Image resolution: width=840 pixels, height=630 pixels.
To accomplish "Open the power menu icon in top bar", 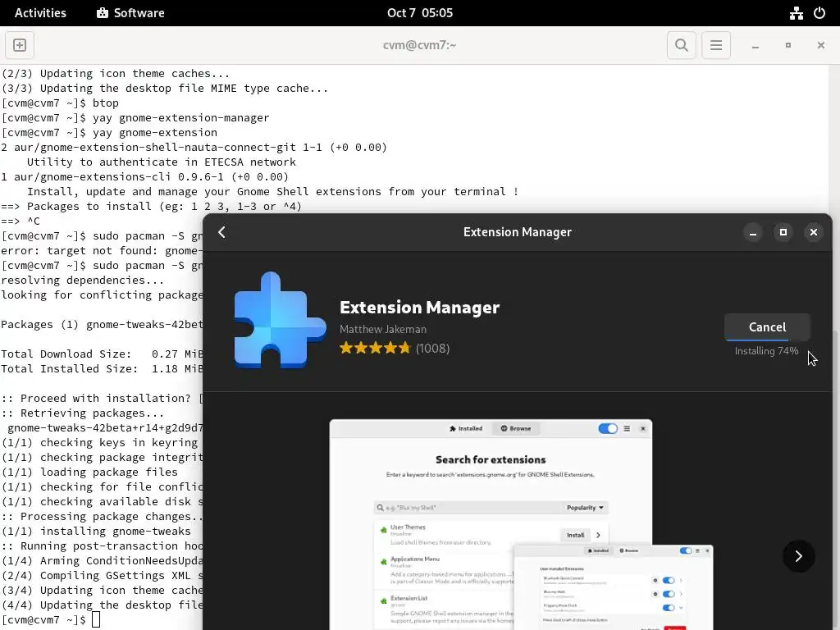I will point(819,13).
